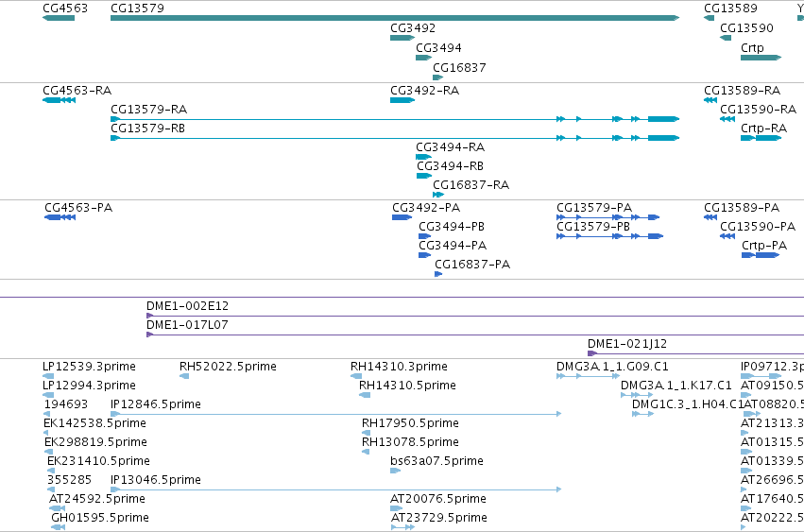Screen dimensions: 804x532
Task: Select the DME1-017L07 clone line
Action: coord(475,335)
